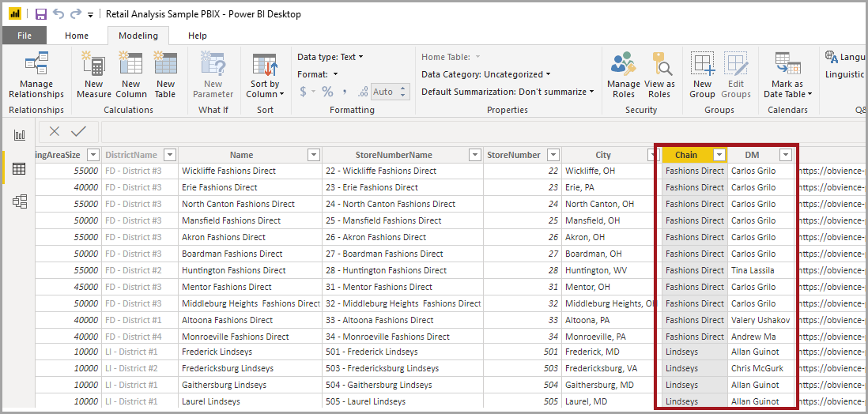Commit formula with the checkmark button
This screenshot has width=868, height=414.
(78, 132)
